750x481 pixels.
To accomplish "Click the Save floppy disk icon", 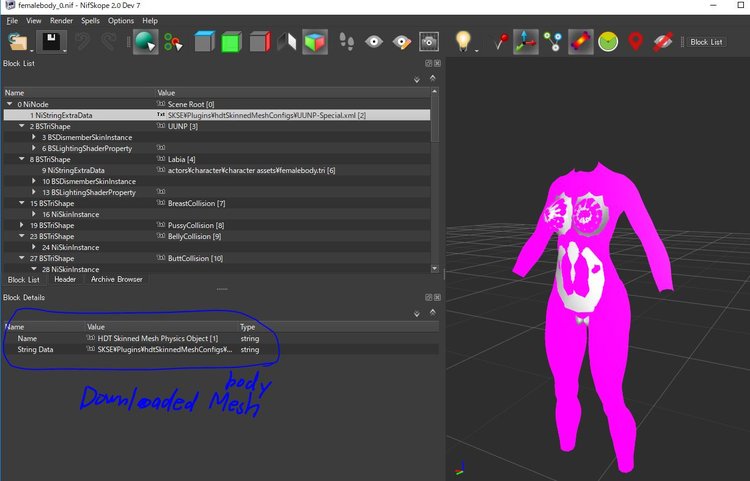I will tap(51, 42).
